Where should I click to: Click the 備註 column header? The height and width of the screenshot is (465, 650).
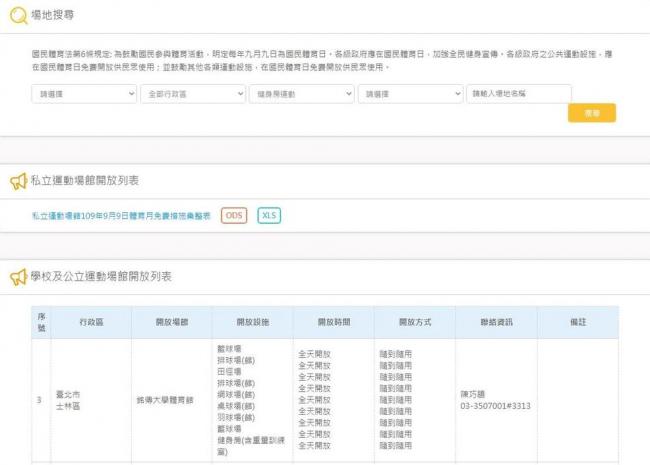(578, 322)
